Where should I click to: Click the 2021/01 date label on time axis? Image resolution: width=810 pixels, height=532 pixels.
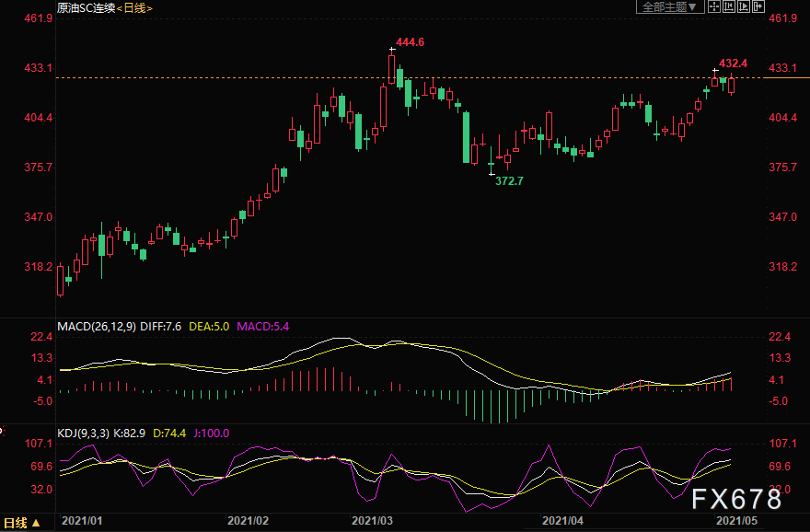82,521
